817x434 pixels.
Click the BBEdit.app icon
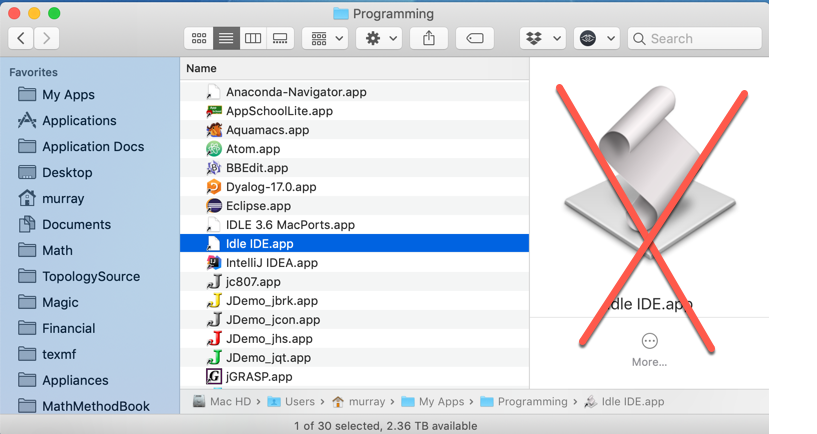[214, 168]
